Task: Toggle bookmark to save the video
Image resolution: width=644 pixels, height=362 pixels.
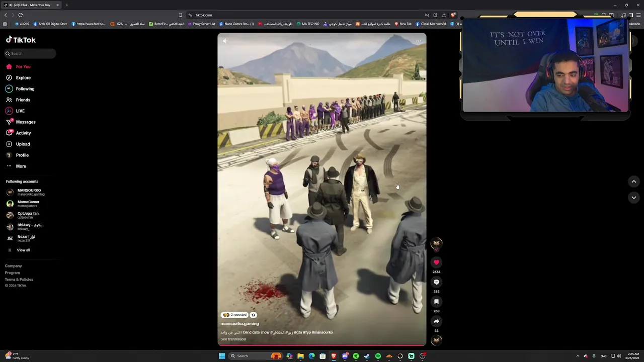Action: [436, 302]
